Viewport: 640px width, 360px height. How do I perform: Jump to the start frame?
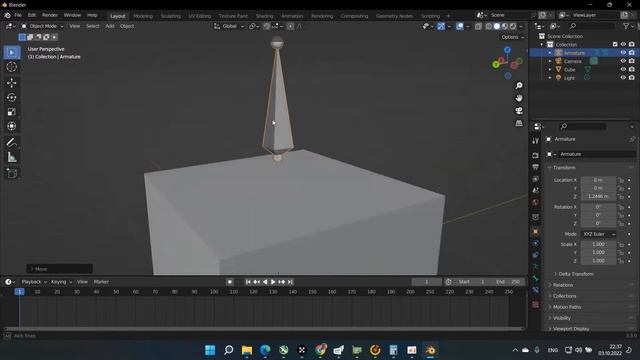coord(248,282)
